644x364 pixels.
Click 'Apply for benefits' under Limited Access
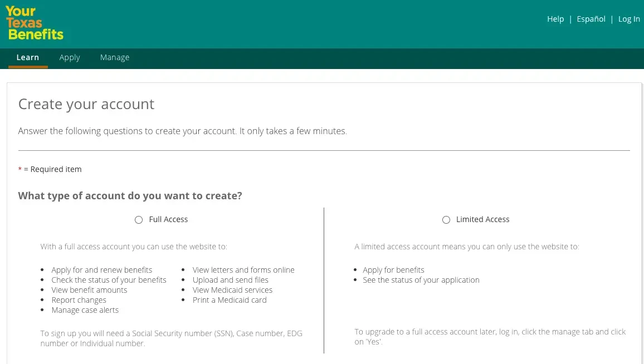pos(393,270)
